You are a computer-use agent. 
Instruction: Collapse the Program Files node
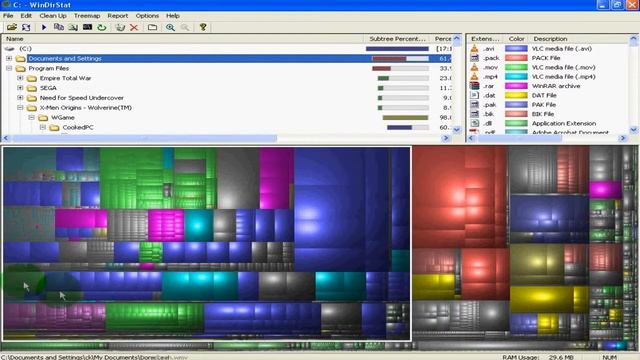click(x=9, y=68)
